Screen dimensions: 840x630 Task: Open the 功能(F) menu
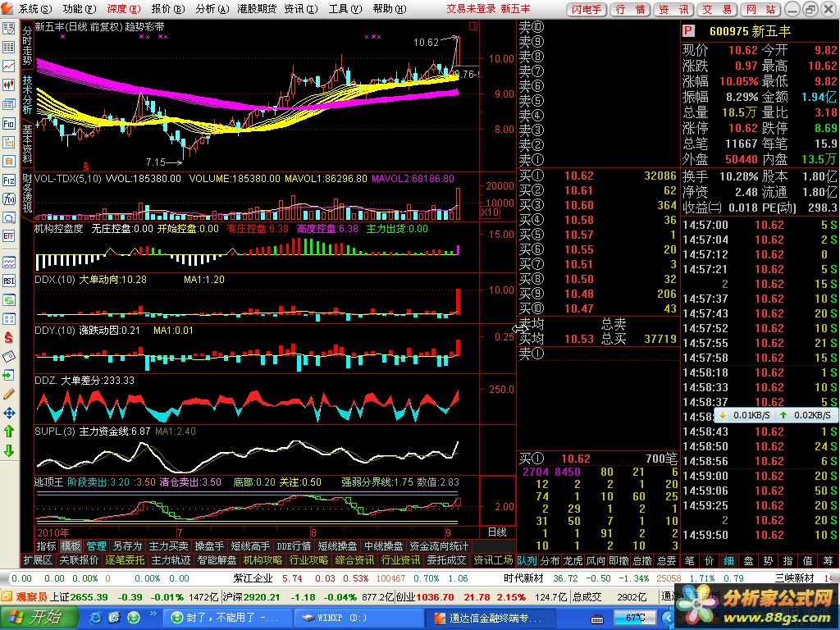(x=80, y=9)
